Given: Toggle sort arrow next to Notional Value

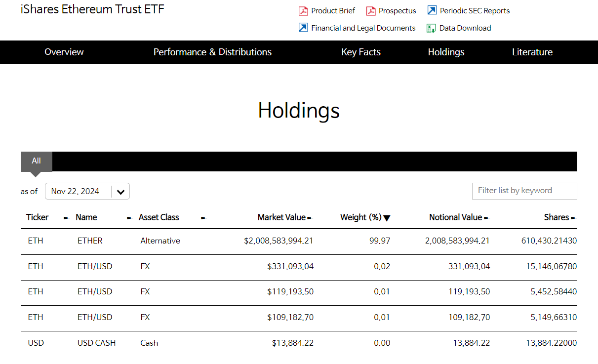Looking at the screenshot, I should coord(487,218).
